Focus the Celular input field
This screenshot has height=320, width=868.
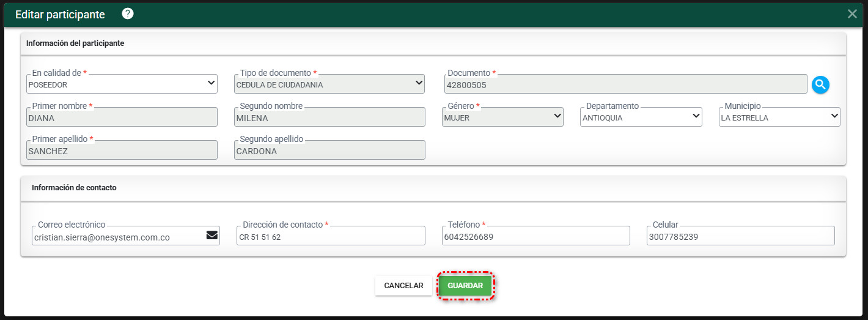740,236
